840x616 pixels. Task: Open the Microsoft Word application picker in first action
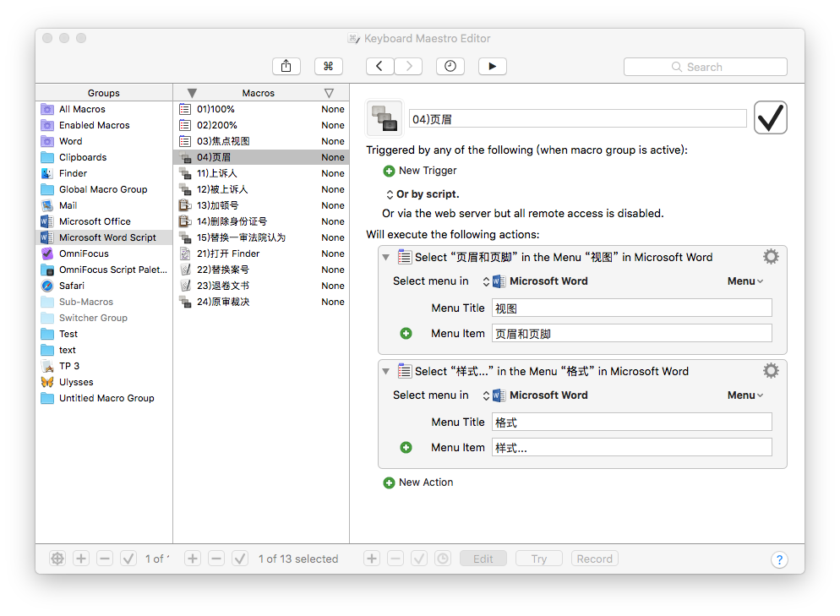534,281
